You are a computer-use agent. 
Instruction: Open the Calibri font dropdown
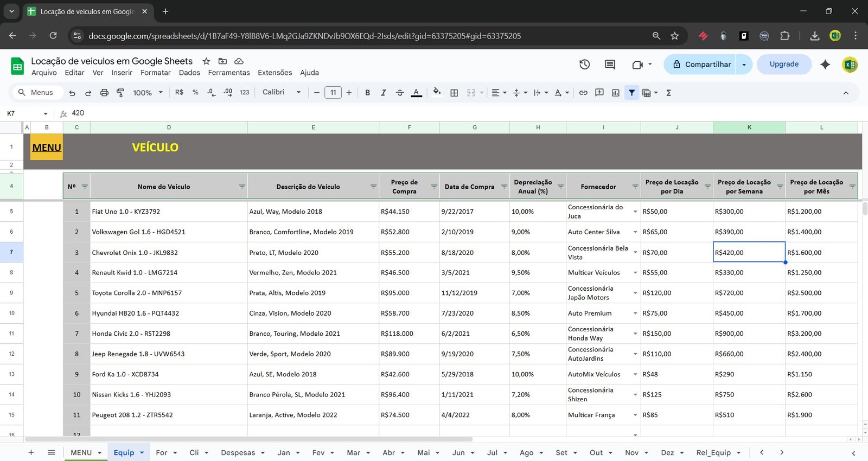point(281,92)
